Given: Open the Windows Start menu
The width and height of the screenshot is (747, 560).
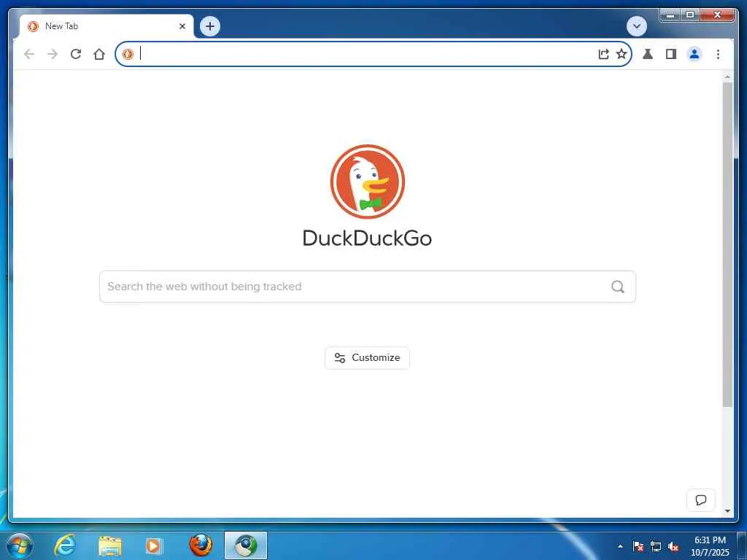Looking at the screenshot, I should 20,545.
